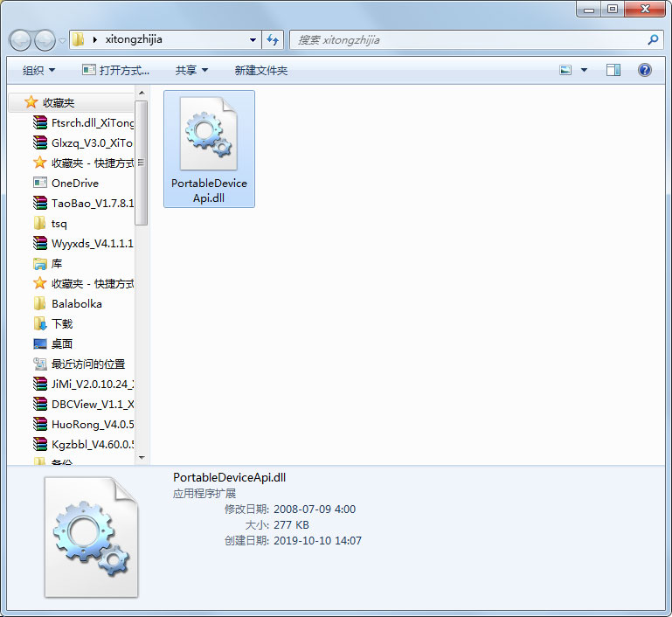Click the 打开方式 open with button
Screen dimensions: 672x617
pyautogui.click(x=115, y=70)
